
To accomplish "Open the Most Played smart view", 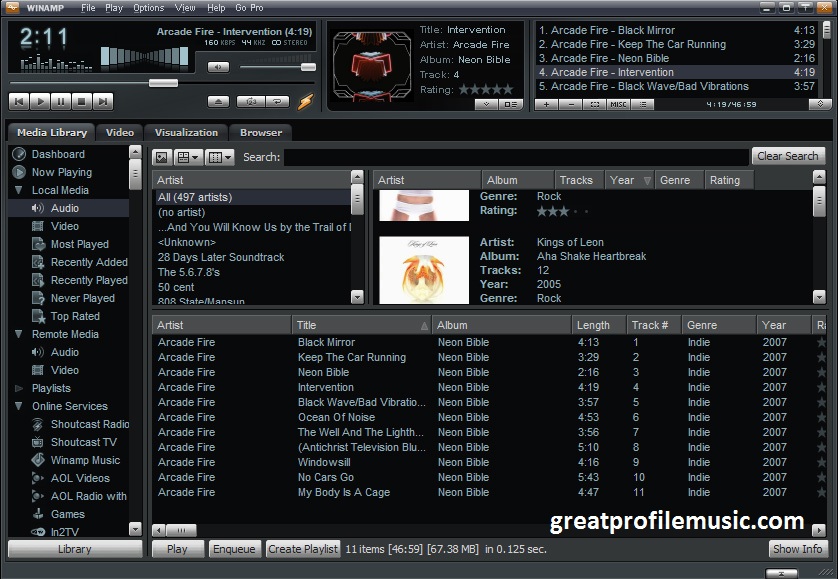I will (x=79, y=244).
